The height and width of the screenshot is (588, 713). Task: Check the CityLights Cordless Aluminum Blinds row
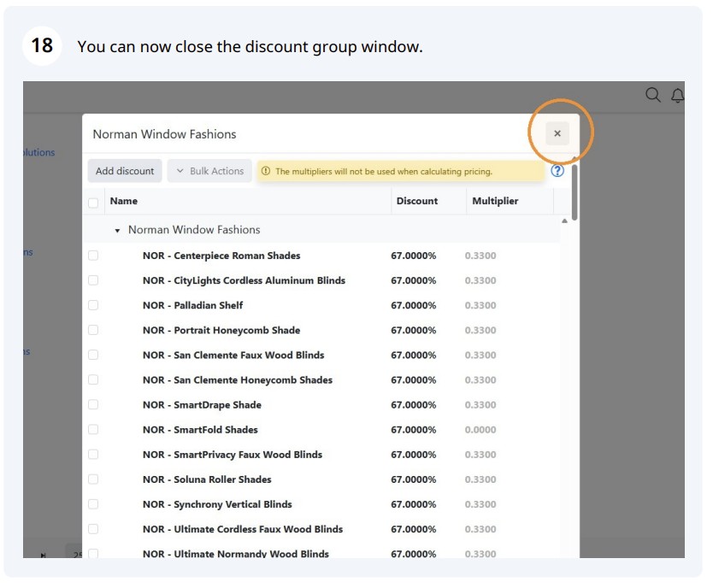(93, 280)
